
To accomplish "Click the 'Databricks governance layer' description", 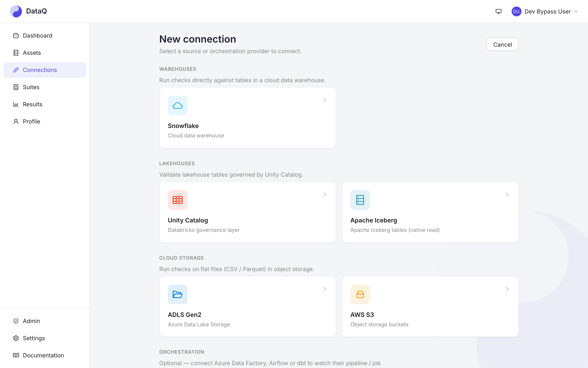I will click(204, 230).
